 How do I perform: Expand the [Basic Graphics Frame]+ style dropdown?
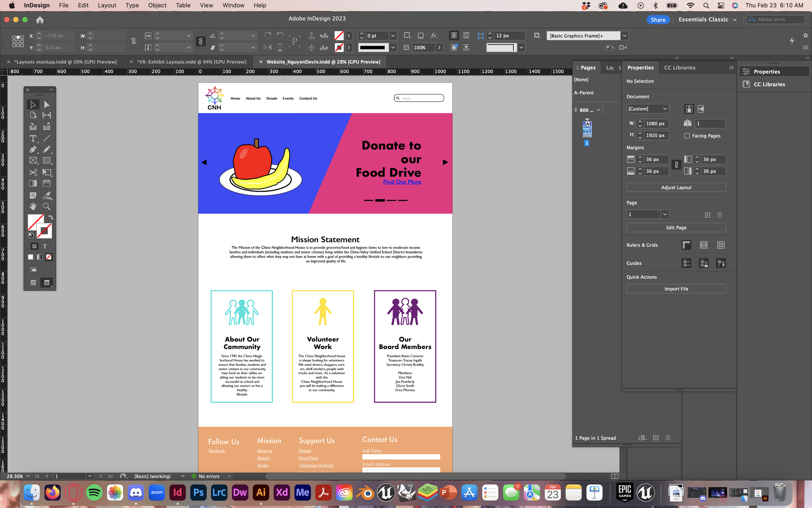[x=624, y=36]
